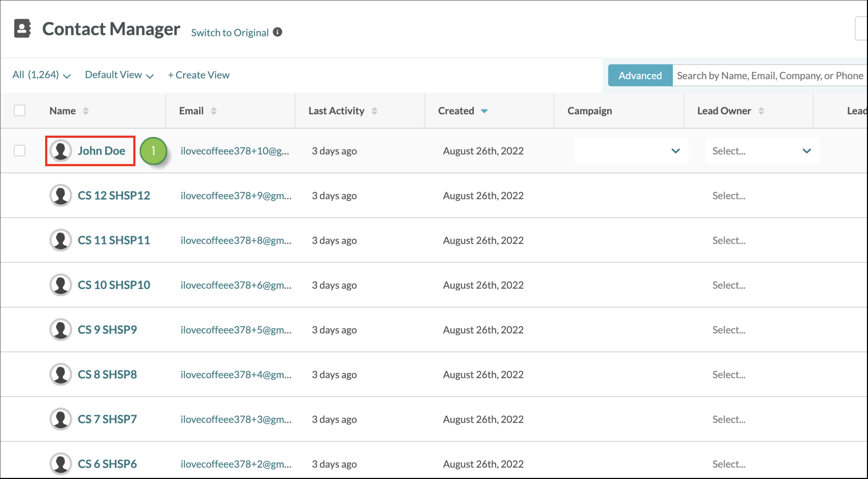Sort by the Last Activity column arrows
This screenshot has width=868, height=479.
pos(374,111)
